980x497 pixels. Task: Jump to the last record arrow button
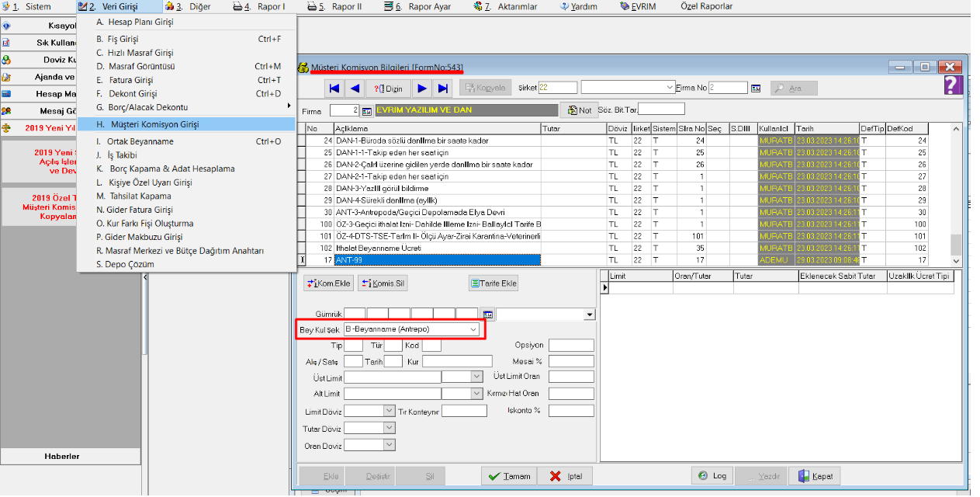click(442, 89)
